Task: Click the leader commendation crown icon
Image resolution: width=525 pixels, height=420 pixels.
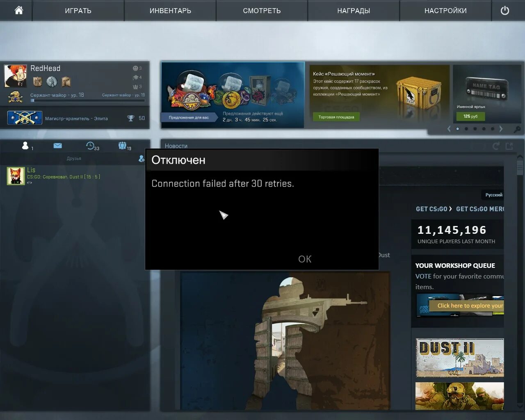Action: pos(135,87)
